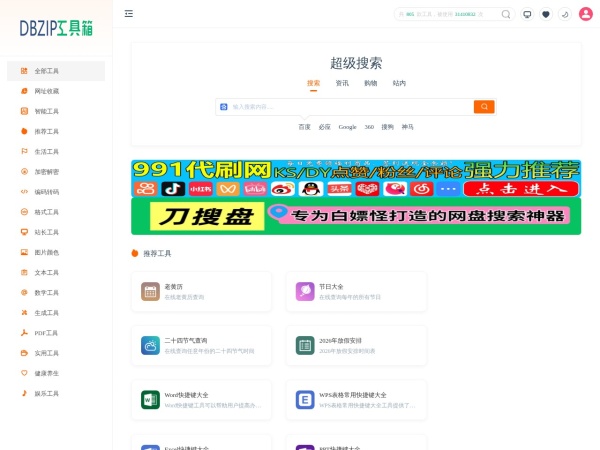Select 生活工具 flag item in sidebar
This screenshot has height=450, width=600.
point(56,152)
